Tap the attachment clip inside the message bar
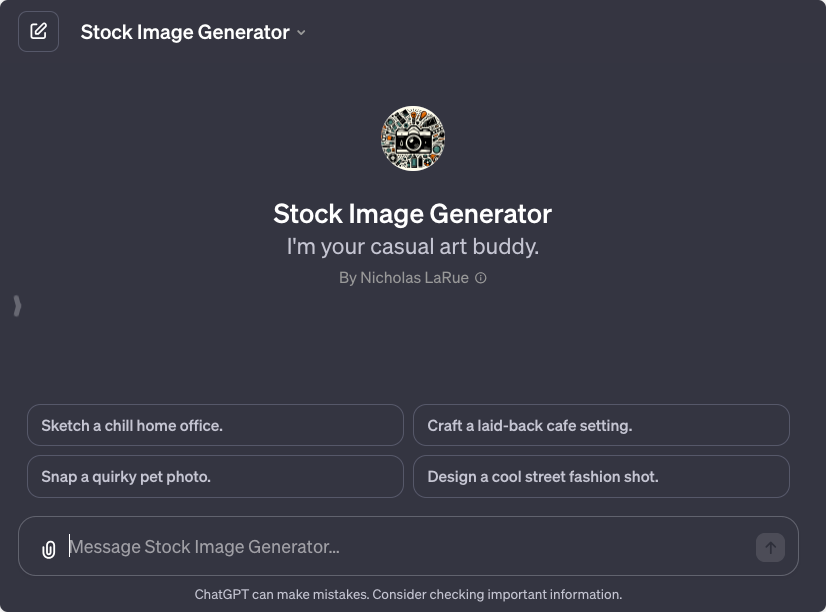Image resolution: width=826 pixels, height=612 pixels. pyautogui.click(x=49, y=547)
